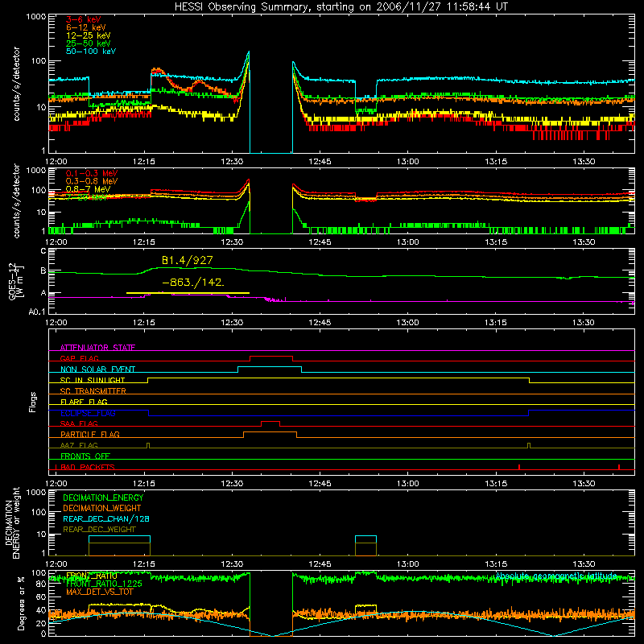Click the DECIMATION ENERGY or weight axis title
Image resolution: width=644 pixels, height=644 pixels.
click(x=12, y=522)
